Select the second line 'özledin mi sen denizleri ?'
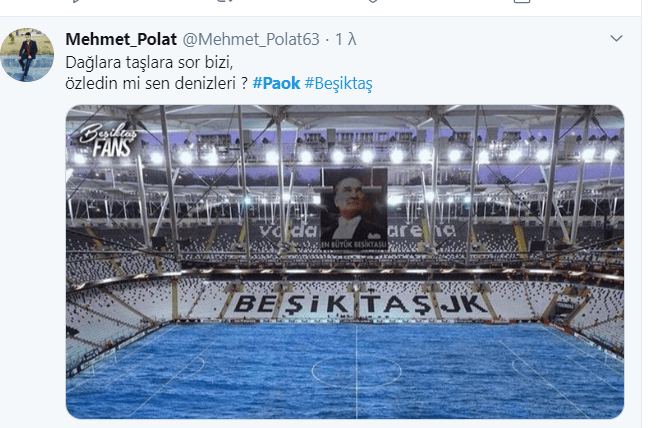The height and width of the screenshot is (428, 656). tap(156, 83)
